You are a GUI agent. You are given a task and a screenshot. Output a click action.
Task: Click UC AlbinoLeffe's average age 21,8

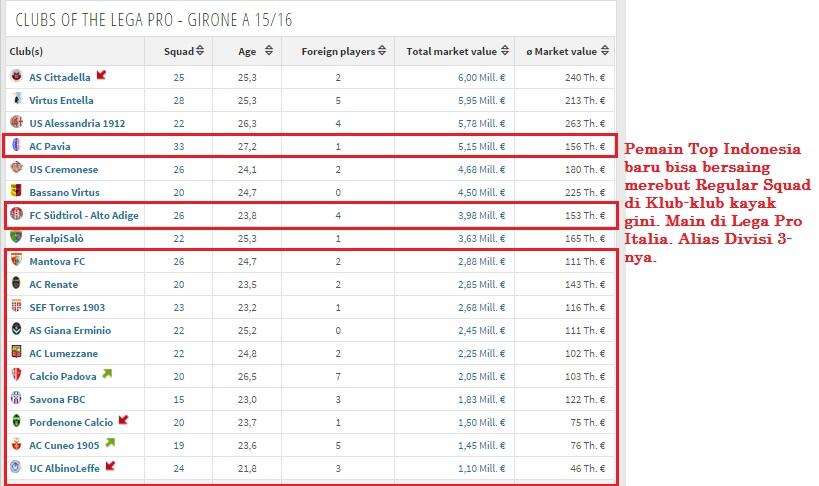pos(247,468)
